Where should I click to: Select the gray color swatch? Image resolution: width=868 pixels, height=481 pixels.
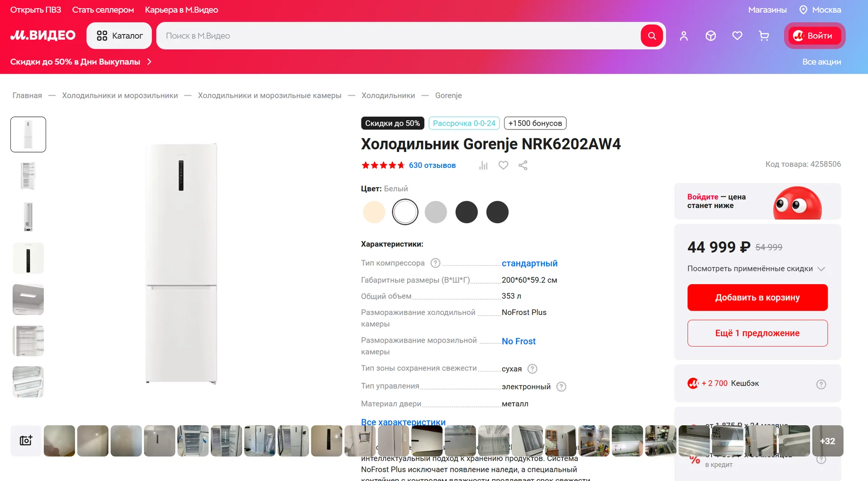click(436, 212)
